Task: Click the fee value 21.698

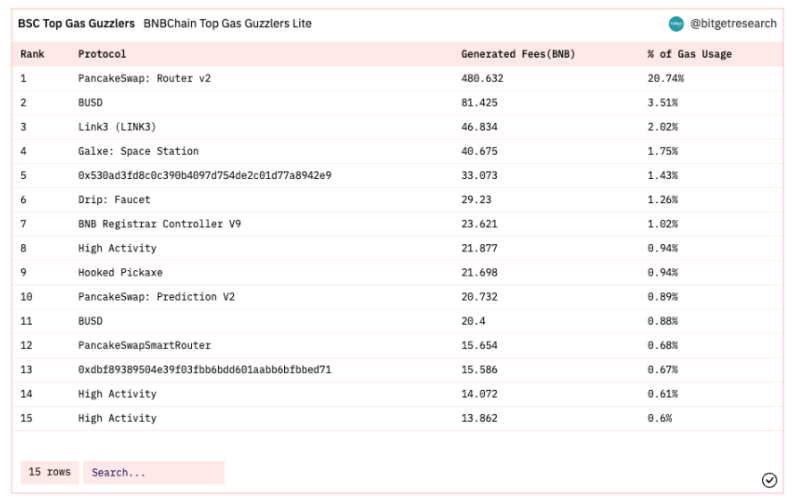Action: 479,273
